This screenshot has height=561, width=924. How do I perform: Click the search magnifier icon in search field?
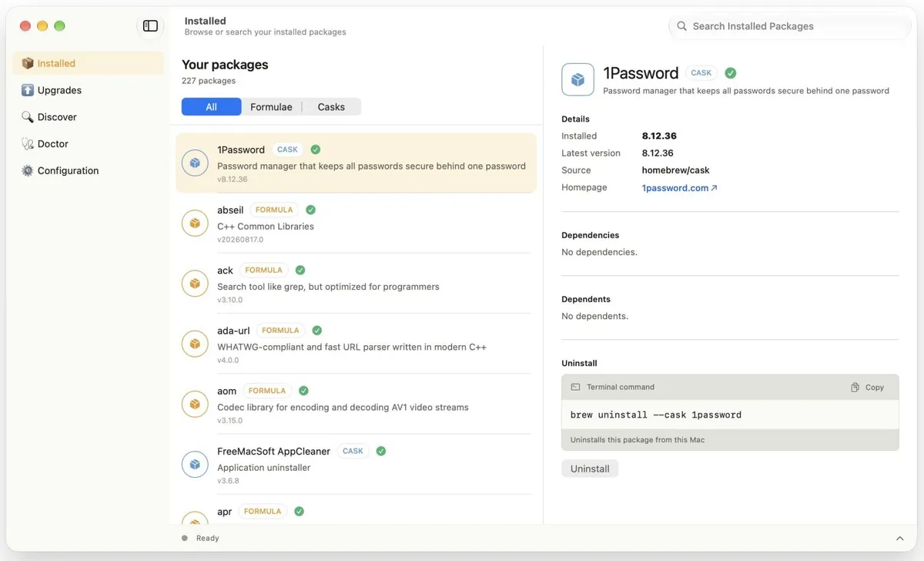[681, 26]
